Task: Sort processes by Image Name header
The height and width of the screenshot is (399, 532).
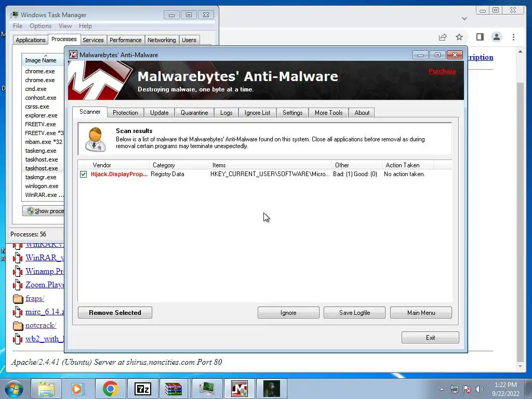Action: click(x=43, y=60)
